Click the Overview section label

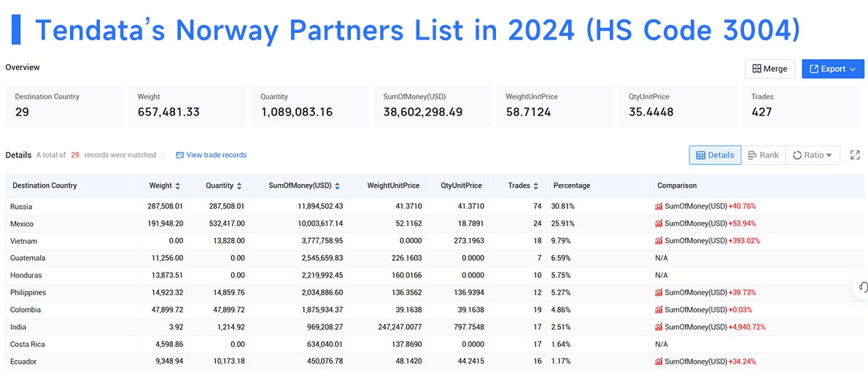(23, 67)
